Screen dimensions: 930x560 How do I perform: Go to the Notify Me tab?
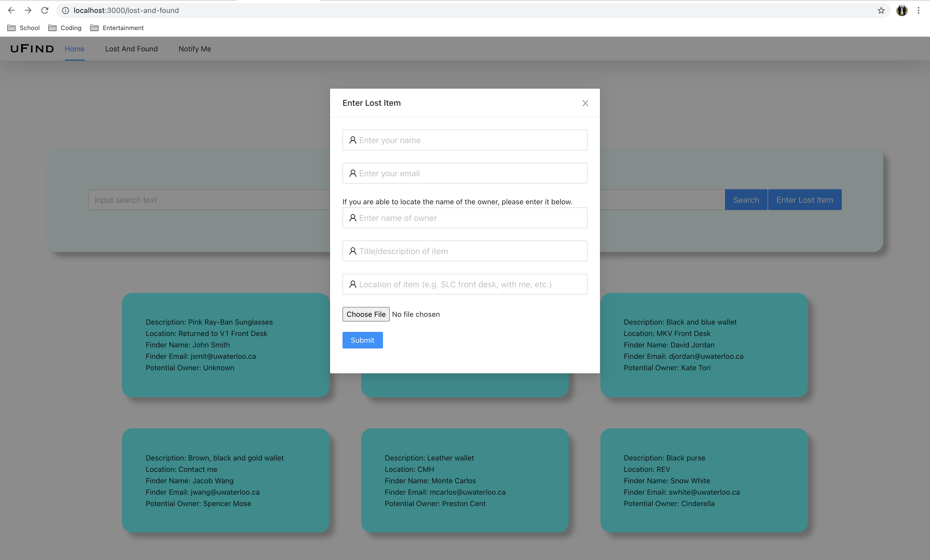pos(195,49)
